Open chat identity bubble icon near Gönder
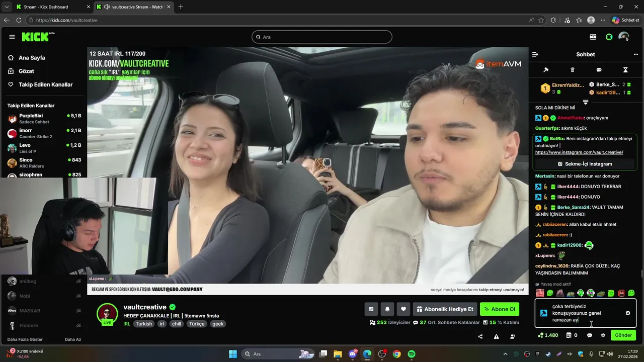The width and height of the screenshot is (644, 362). (590, 335)
